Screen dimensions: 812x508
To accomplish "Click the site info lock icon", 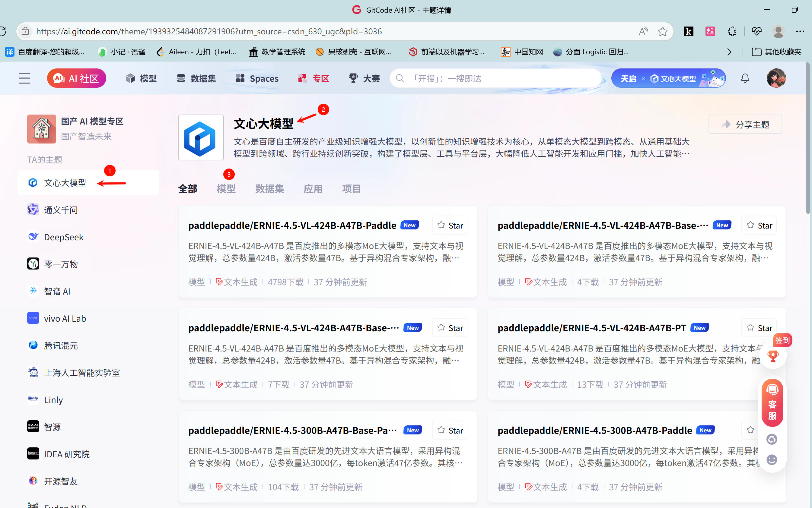I will click(26, 31).
